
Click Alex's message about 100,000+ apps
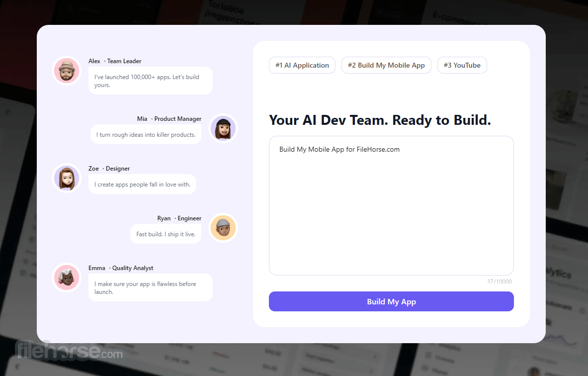coord(151,81)
